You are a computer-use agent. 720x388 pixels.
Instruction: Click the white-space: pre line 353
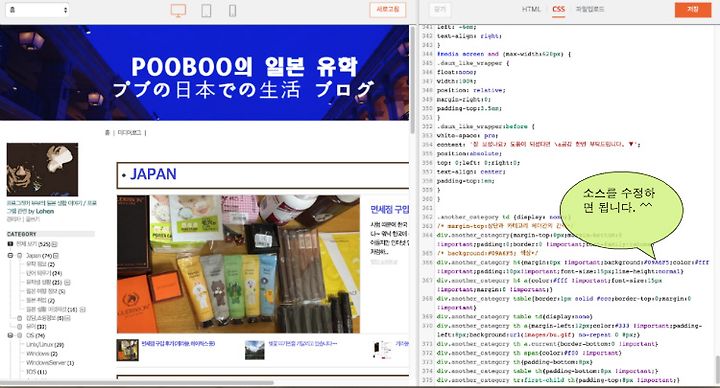coord(467,135)
